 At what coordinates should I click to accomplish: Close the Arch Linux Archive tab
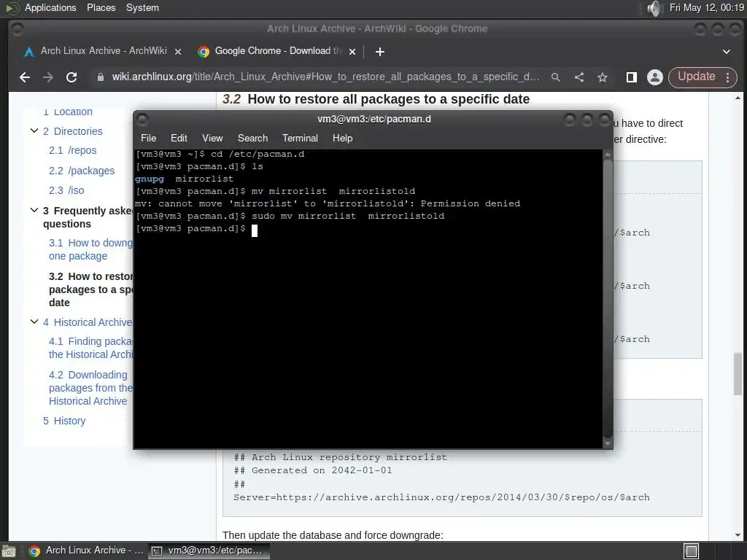pyautogui.click(x=178, y=52)
